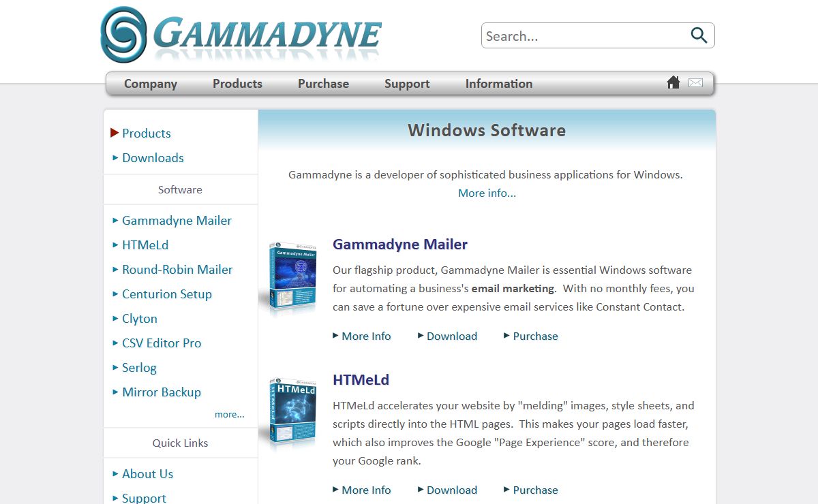Click the Gammadyne swirl logo
Screen dimensions: 818x504
pyautogui.click(x=123, y=35)
